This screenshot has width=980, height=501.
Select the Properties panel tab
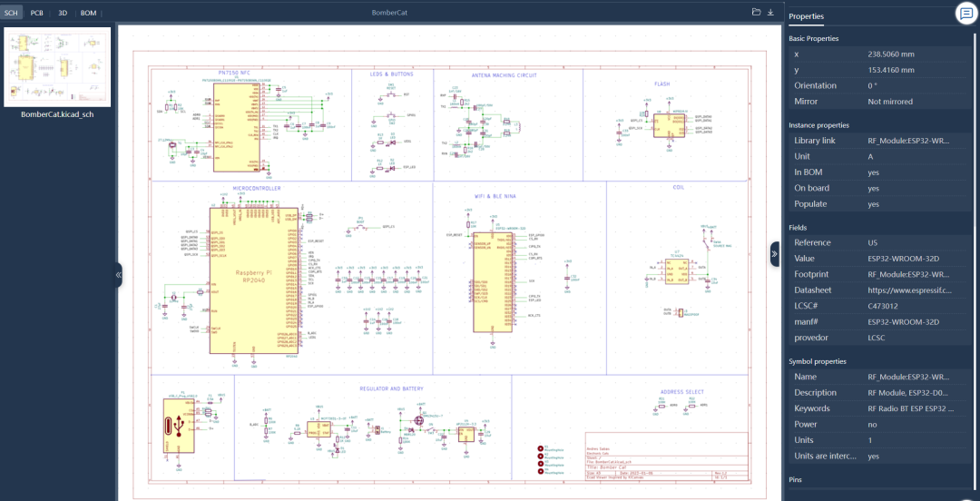(x=806, y=17)
